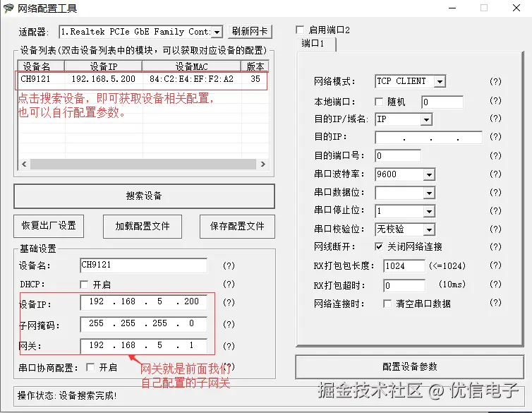The image size is (532, 413).
Task: Click help (?) icon for 串口波特率
Action: pyautogui.click(x=495, y=174)
